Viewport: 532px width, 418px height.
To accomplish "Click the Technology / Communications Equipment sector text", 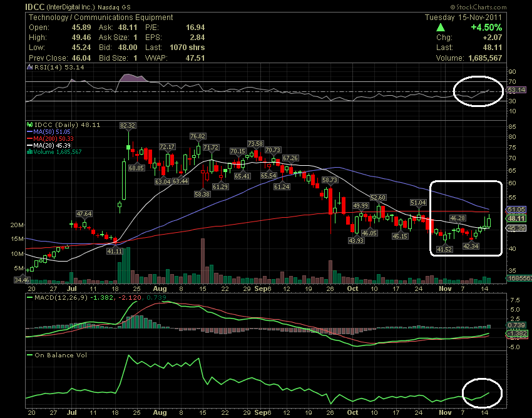I will (x=101, y=18).
